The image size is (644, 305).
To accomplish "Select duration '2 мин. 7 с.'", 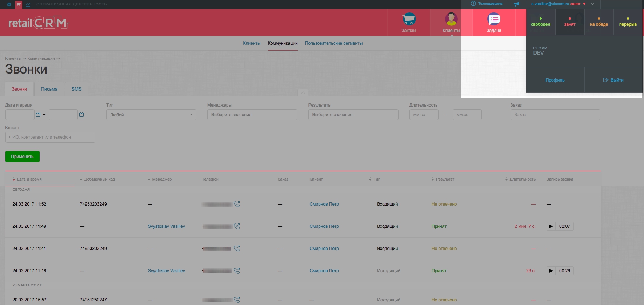I will (x=525, y=226).
